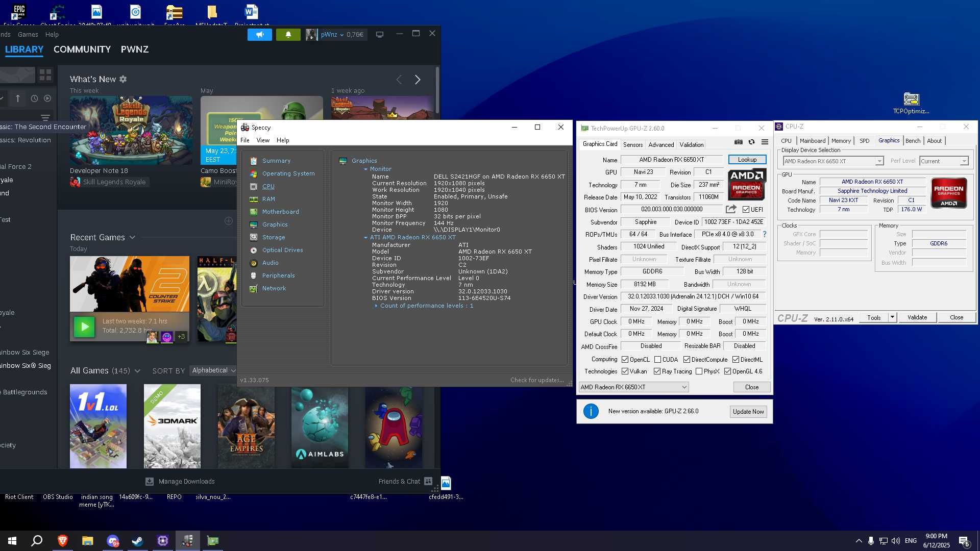
Task: Open Steam from the taskbar
Action: tap(137, 541)
